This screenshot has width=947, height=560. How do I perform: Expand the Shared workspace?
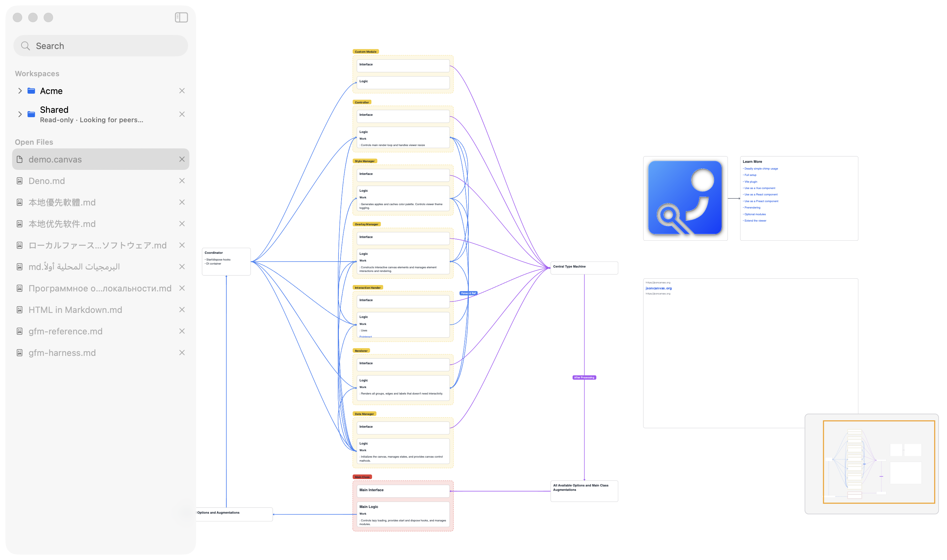click(20, 114)
